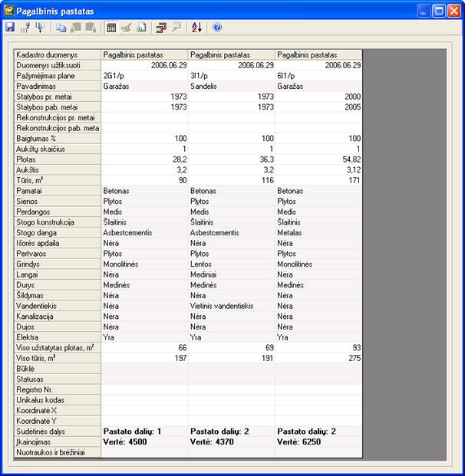Viewport: 465px width, 476px height.
Task: Click the 'Vietinis vandentiekis' cell
Action: [x=231, y=306]
